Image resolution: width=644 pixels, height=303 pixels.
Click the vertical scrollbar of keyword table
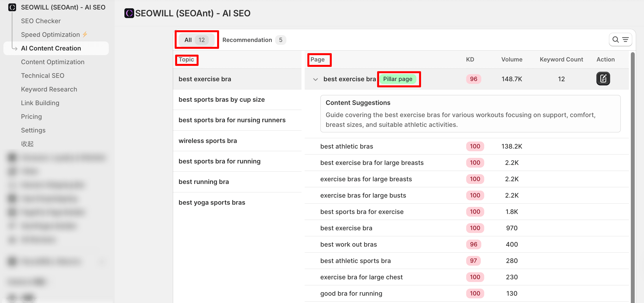click(632, 175)
